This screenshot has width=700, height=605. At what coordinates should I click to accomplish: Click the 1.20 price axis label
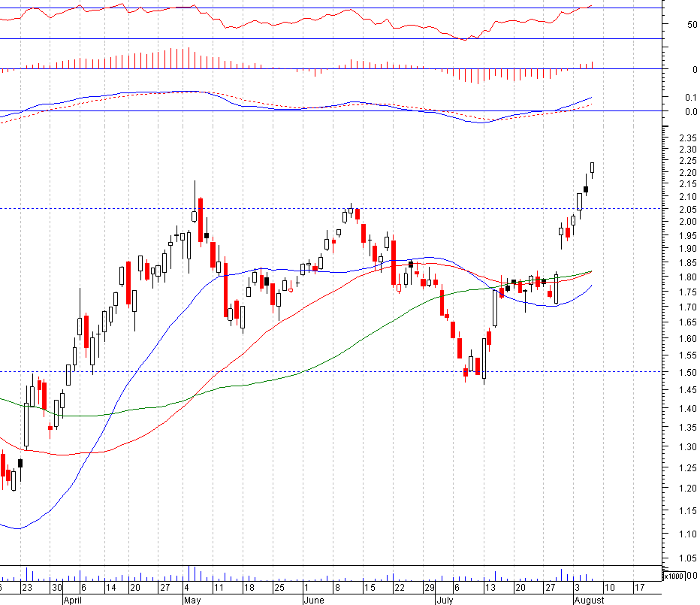(x=687, y=489)
